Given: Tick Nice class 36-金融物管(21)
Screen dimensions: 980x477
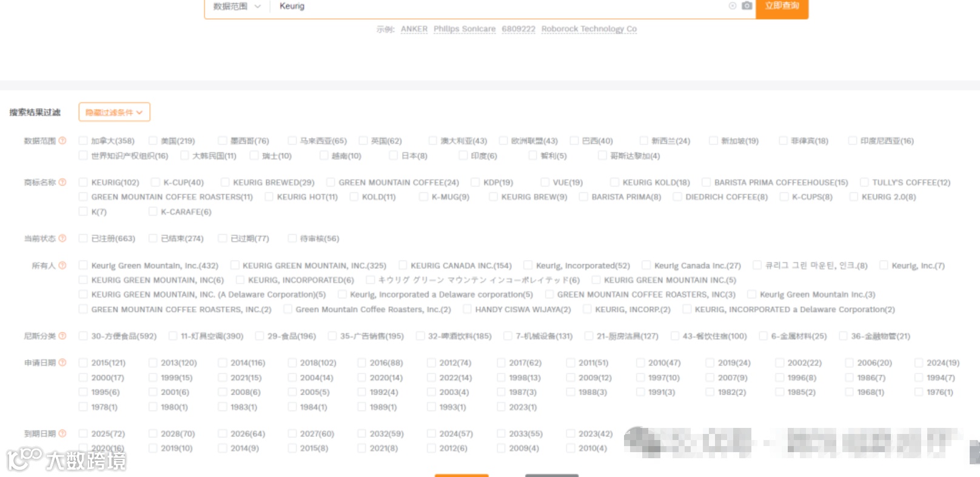Looking at the screenshot, I should coord(843,336).
